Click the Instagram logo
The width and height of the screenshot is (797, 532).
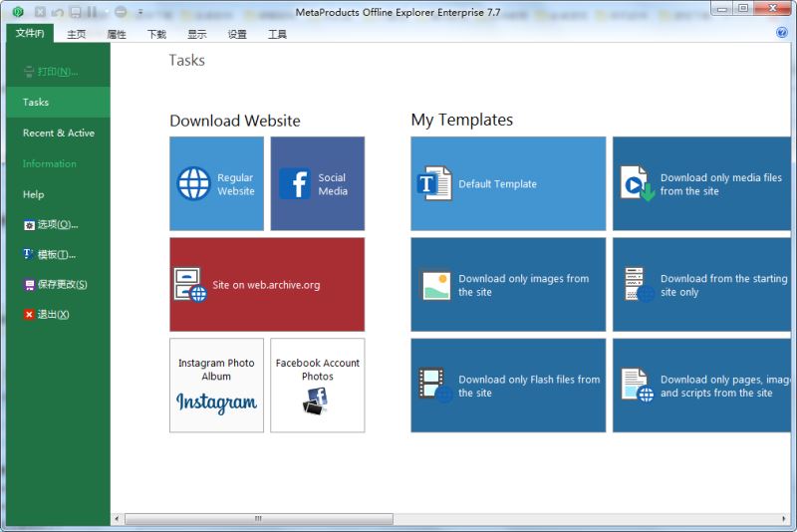[x=216, y=402]
